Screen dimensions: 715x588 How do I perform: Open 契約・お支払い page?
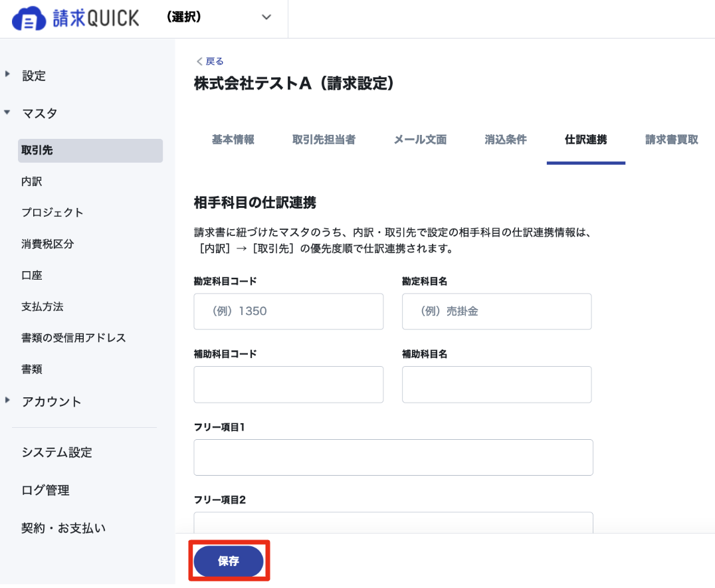pos(63,528)
